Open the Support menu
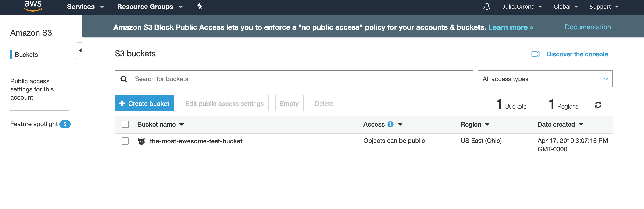This screenshot has width=644, height=209. [x=604, y=7]
